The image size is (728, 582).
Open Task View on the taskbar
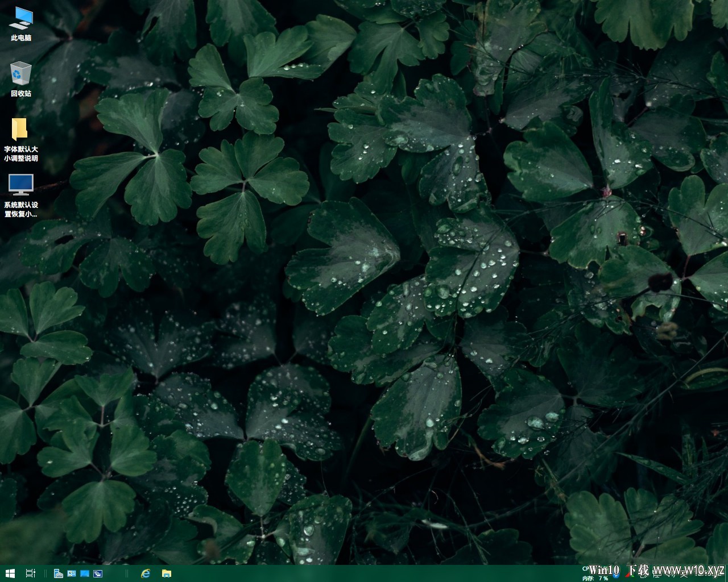click(x=31, y=573)
